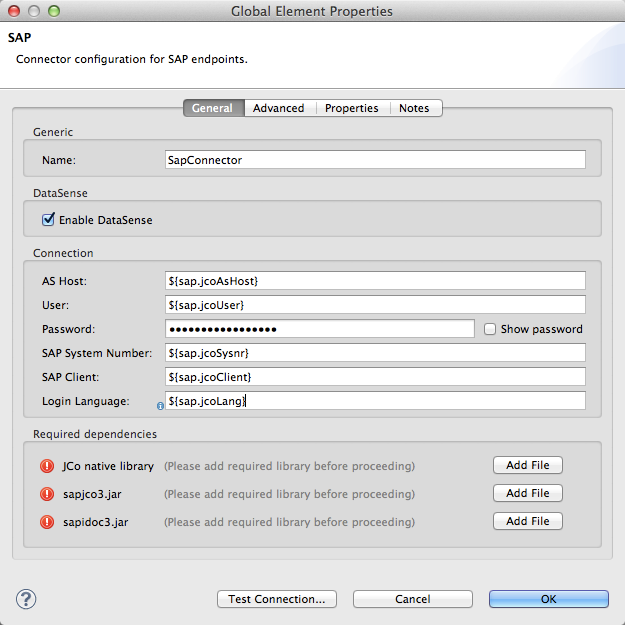Click the JCo native library error icon
The width and height of the screenshot is (625, 625).
point(47,466)
